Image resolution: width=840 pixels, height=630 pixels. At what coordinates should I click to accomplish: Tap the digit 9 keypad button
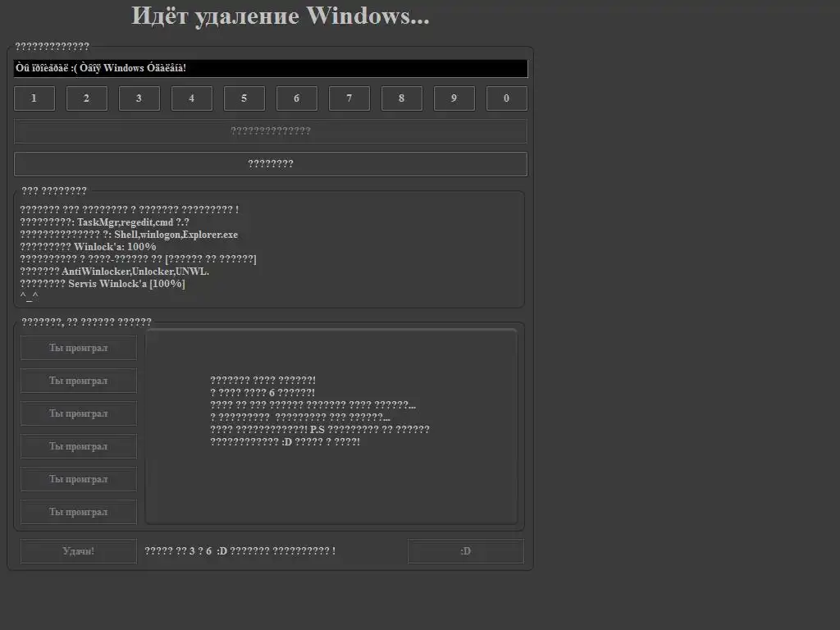click(454, 98)
